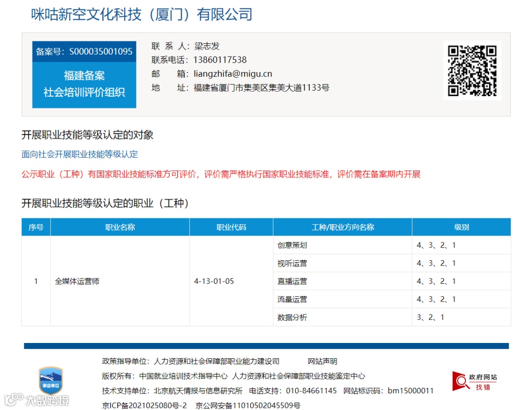This screenshot has width=532, height=410.
Task: Click the 备案号 S000035001095 label
Action: (x=84, y=51)
